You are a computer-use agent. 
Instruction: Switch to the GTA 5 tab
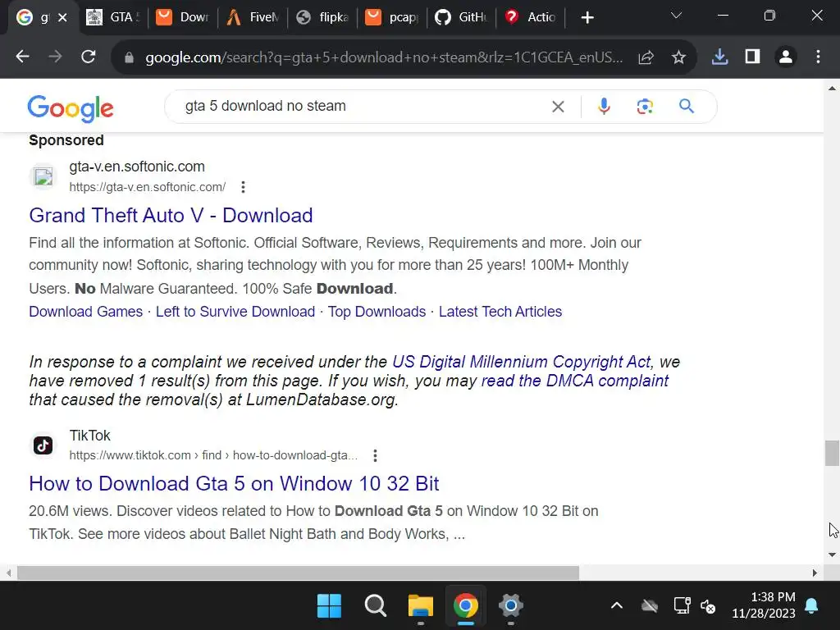click(x=113, y=17)
